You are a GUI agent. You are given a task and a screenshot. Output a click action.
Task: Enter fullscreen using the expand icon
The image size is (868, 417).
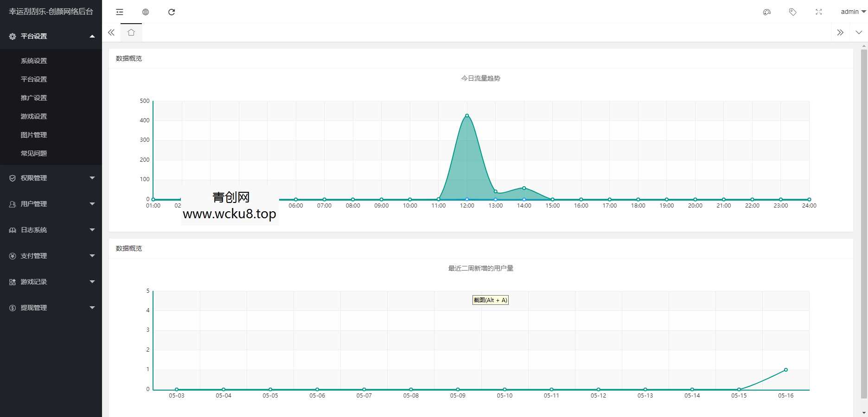(x=819, y=12)
